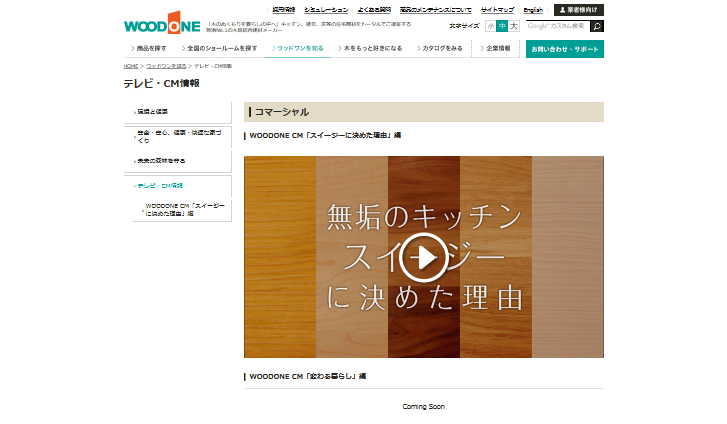Focus the Google custom search field
727x424 pixels.
pyautogui.click(x=558, y=26)
